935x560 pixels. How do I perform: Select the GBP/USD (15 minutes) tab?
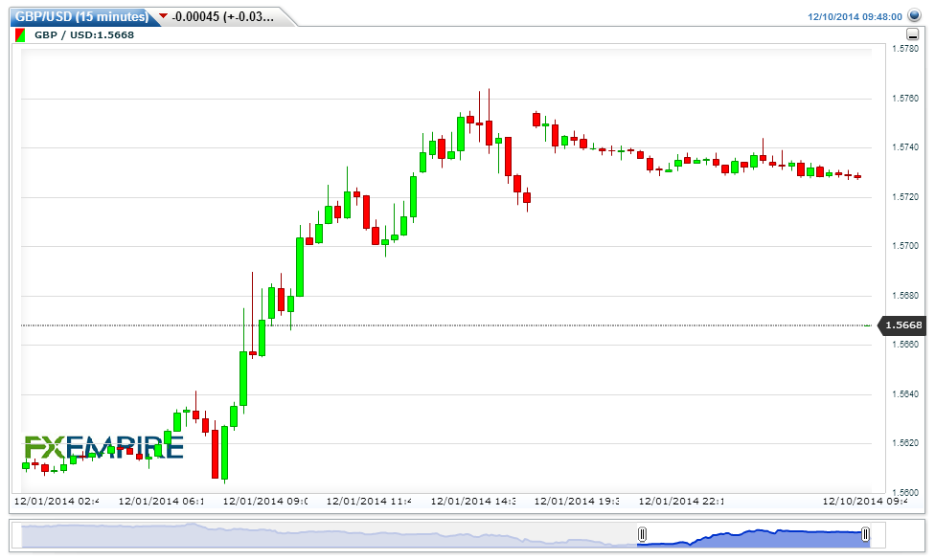[x=81, y=16]
